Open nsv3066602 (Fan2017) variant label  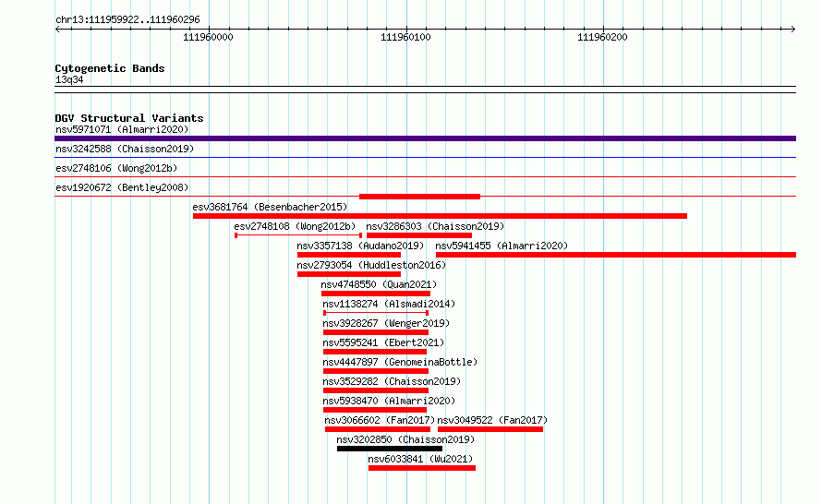click(380, 420)
